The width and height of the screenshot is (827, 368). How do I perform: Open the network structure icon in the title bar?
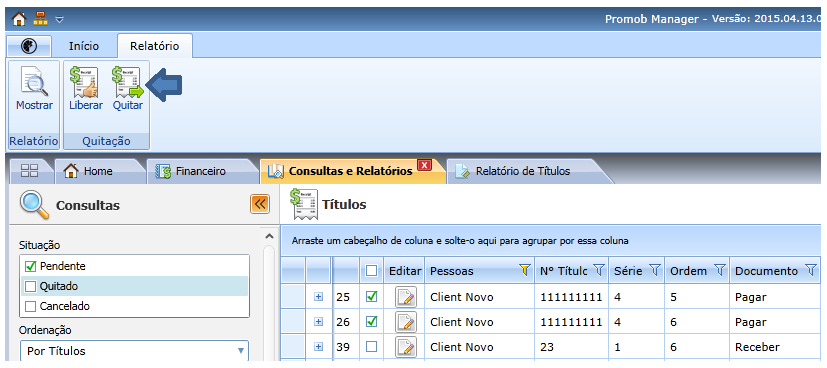point(40,19)
